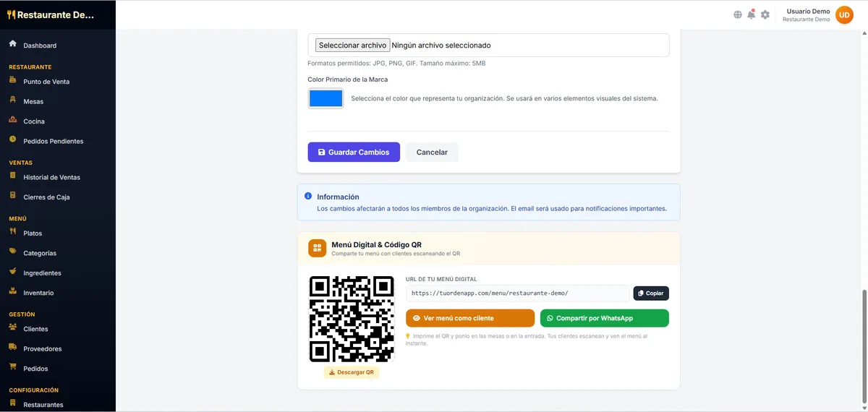Viewport: 868px width, 412px height.
Task: Open the blue brand color picker
Action: pyautogui.click(x=325, y=98)
